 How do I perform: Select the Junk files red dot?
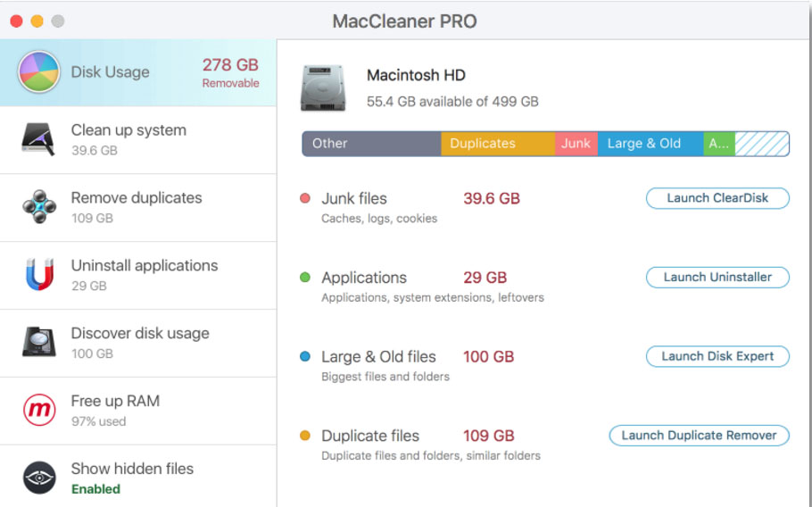(x=305, y=198)
